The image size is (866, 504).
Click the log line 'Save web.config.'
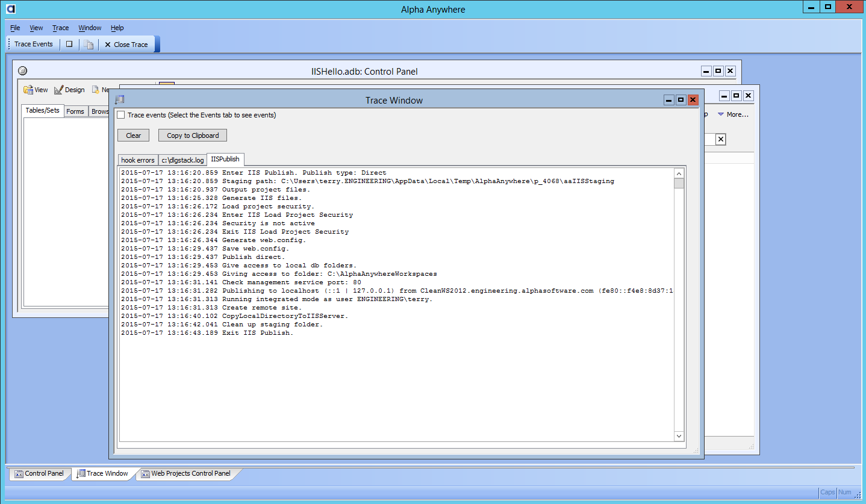tap(205, 249)
